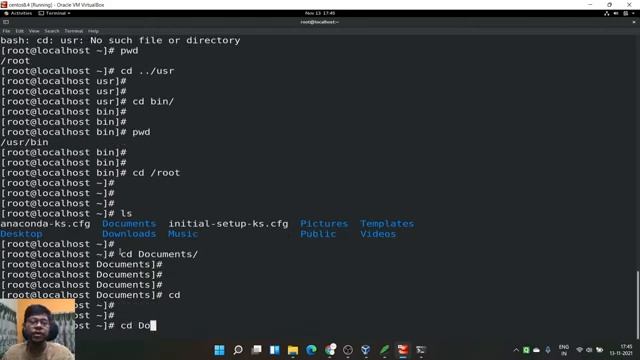Expand the Terminal app menu in GNOME top bar
Screen dimensions: 640x360
(54, 13)
